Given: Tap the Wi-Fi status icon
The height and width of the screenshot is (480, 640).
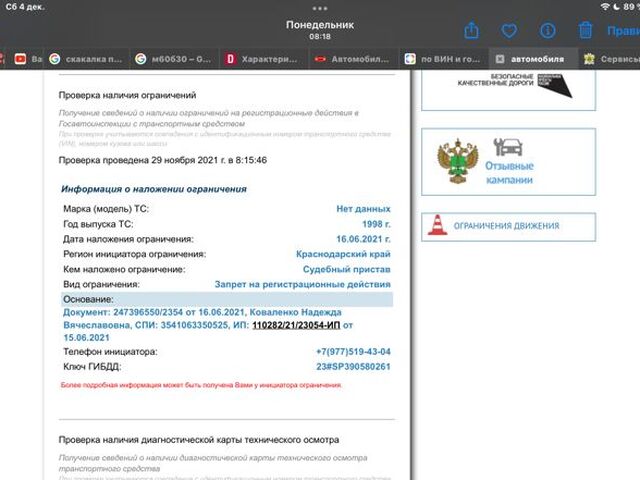Looking at the screenshot, I should (605, 7).
